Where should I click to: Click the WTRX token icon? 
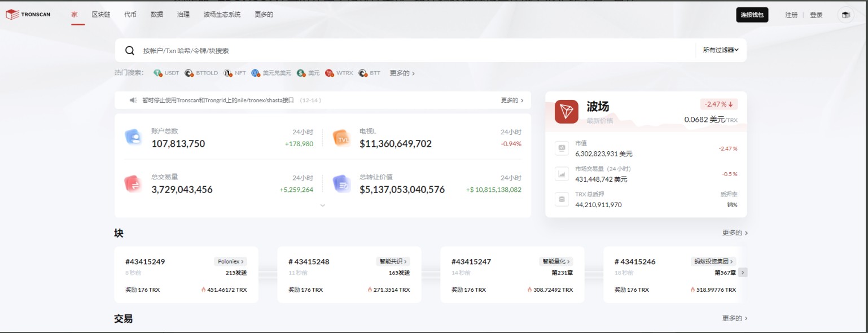tap(329, 73)
